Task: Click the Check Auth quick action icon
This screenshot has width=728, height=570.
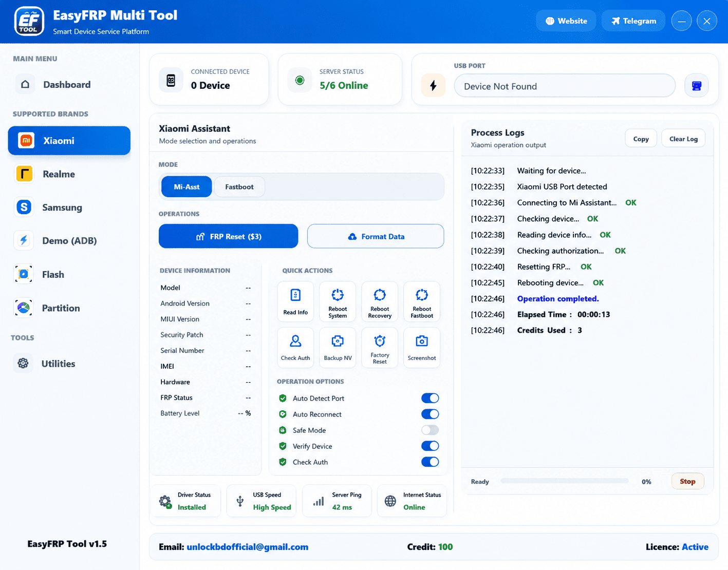Action: click(295, 341)
